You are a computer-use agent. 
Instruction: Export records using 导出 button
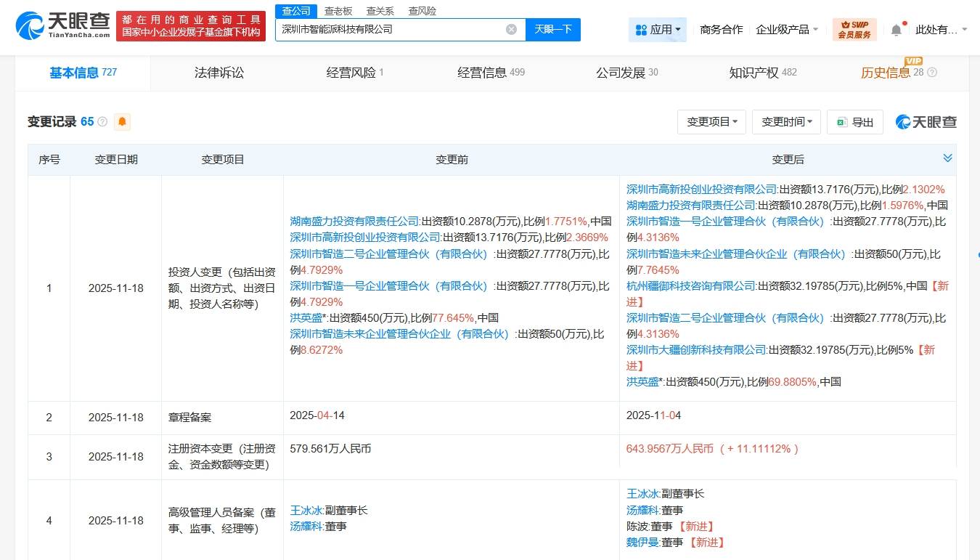click(855, 122)
